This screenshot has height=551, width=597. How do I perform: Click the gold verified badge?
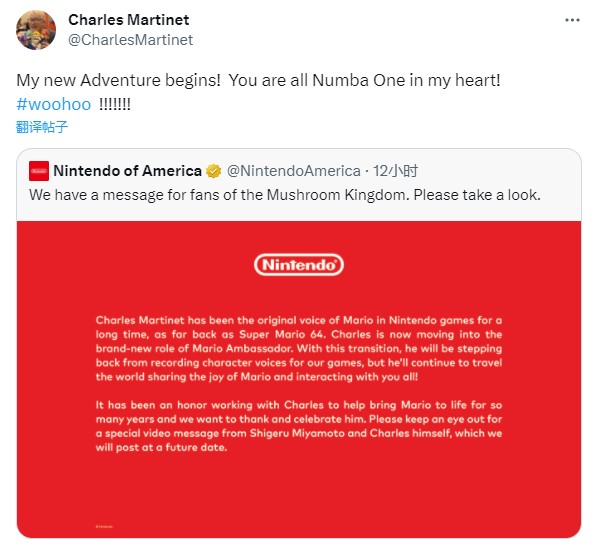(214, 171)
